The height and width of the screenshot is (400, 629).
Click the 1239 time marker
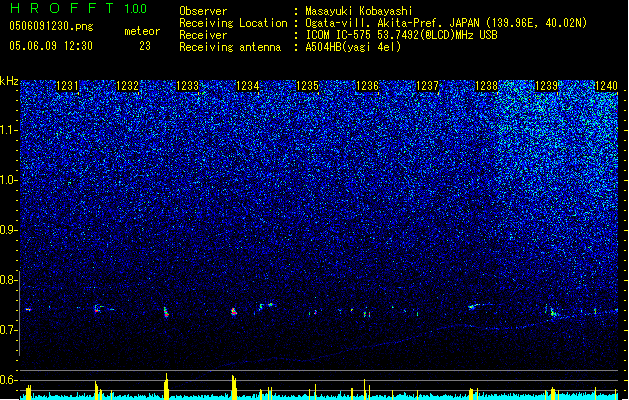(x=547, y=86)
